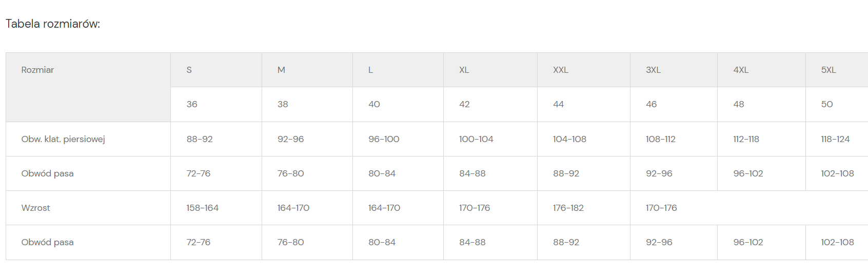This screenshot has height=276, width=868.
Task: Select height value 170-176 under XL
Action: [x=475, y=208]
